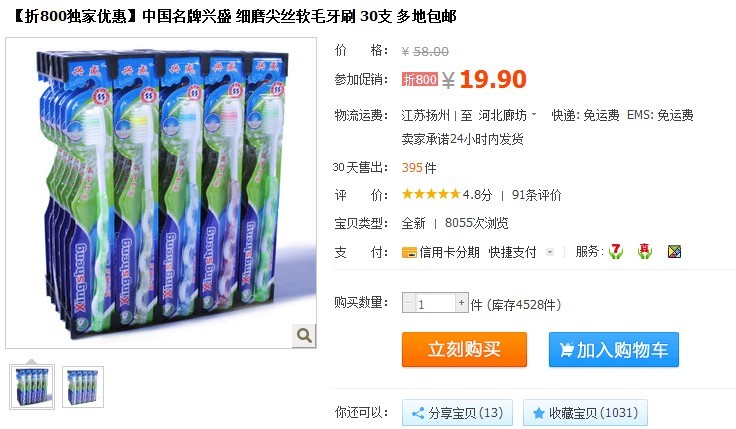The image size is (736, 429).
Task: Open the 91条评价 reviews link
Action: pos(537,194)
